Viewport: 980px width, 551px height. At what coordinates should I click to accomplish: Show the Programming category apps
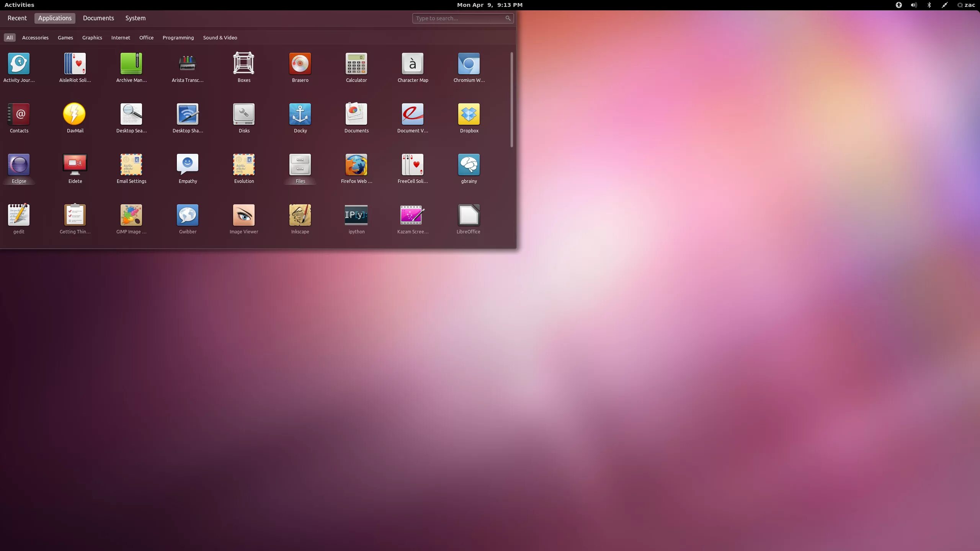click(x=178, y=37)
